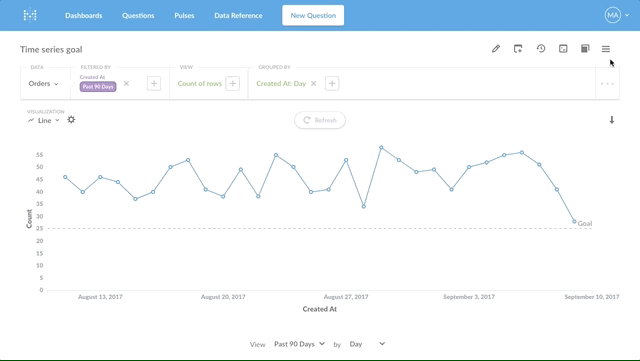
Task: Change the Day granularity dropdown
Action: (x=367, y=344)
